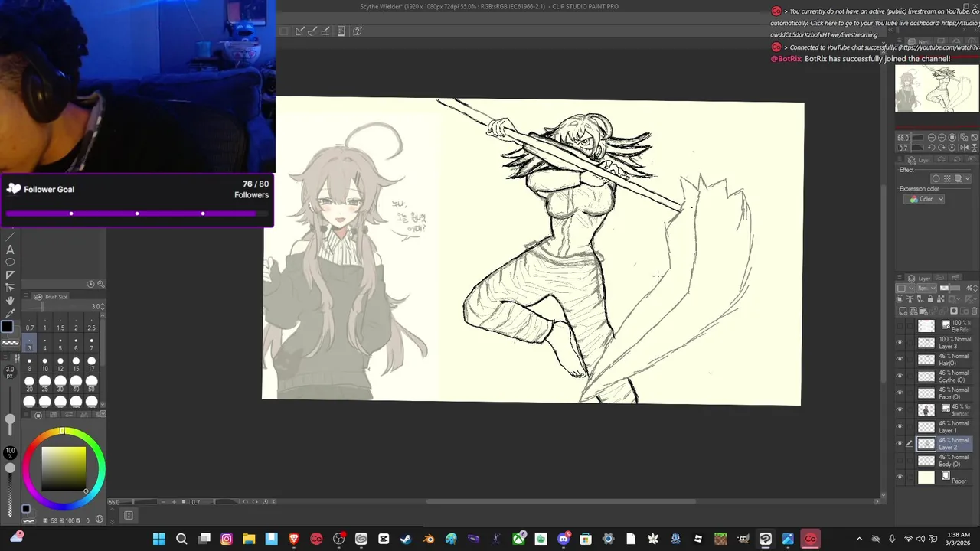This screenshot has width=980, height=551.
Task: Click the vertical opacity slider knob
Action: pos(10,468)
